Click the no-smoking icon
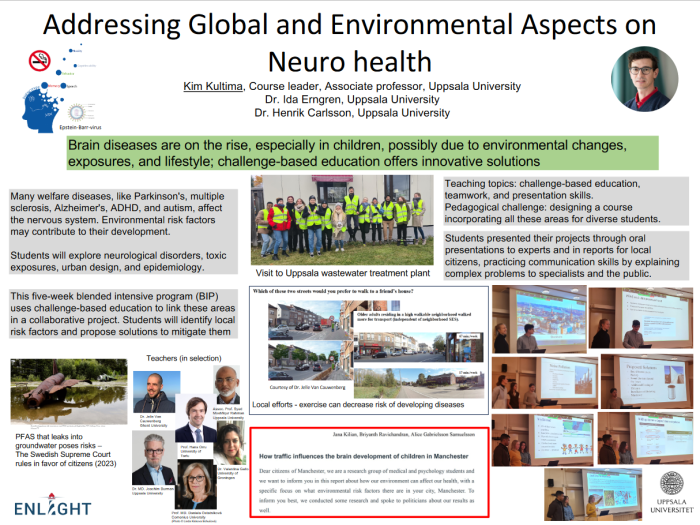The height and width of the screenshot is (525, 700). coord(40,61)
